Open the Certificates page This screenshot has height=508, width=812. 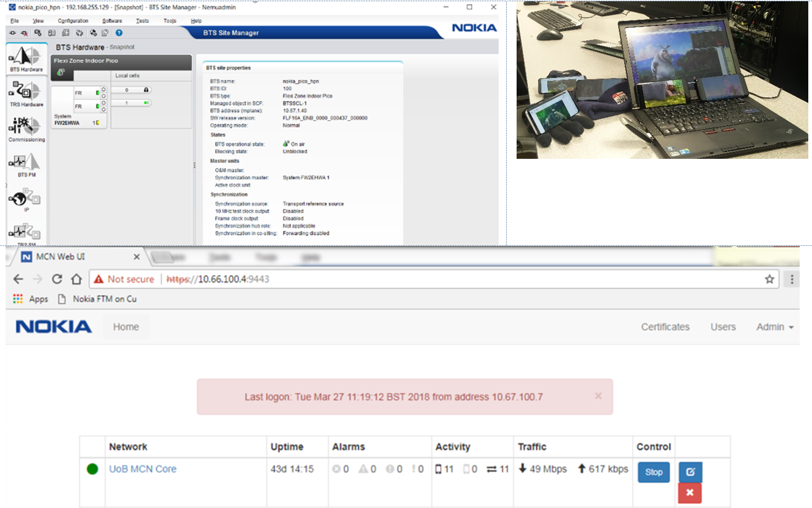[665, 327]
